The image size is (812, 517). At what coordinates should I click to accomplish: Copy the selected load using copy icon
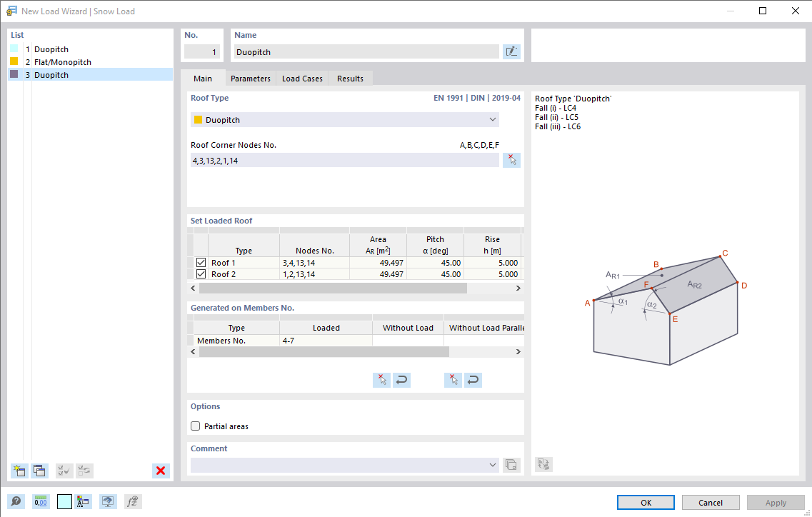coord(39,471)
